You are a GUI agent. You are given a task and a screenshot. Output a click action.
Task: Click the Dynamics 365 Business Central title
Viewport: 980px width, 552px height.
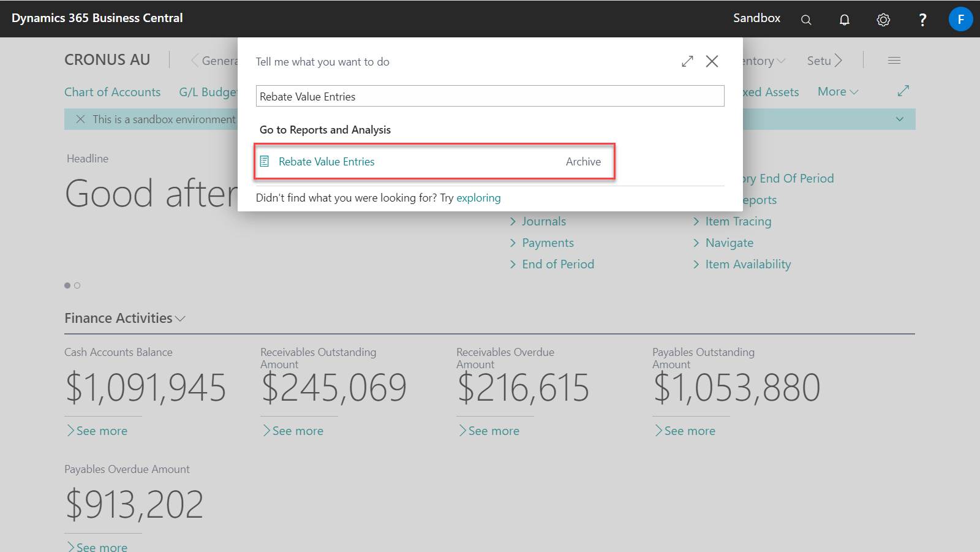click(x=97, y=18)
